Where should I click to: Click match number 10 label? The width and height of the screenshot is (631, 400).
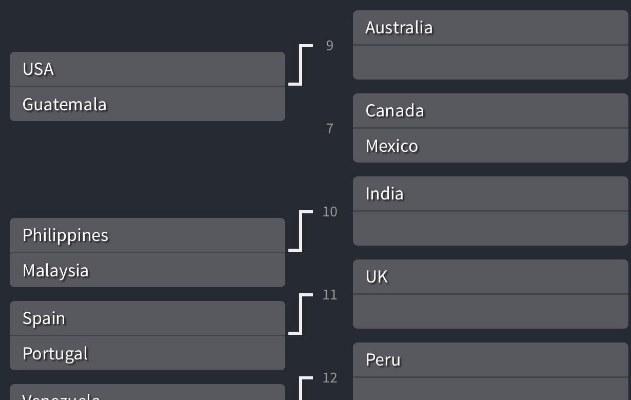click(330, 212)
